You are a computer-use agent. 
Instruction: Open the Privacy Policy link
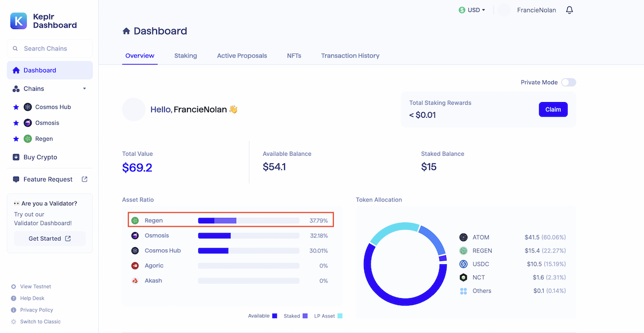tap(36, 310)
